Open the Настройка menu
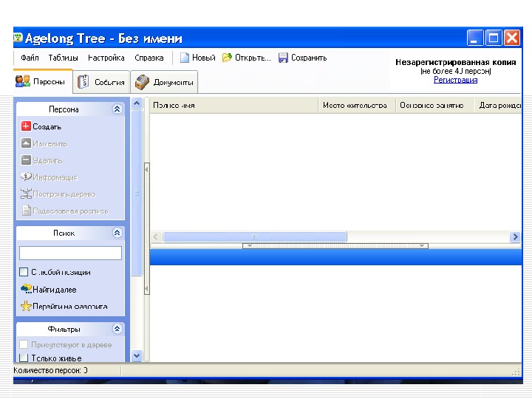The width and height of the screenshot is (532, 399). coord(106,58)
